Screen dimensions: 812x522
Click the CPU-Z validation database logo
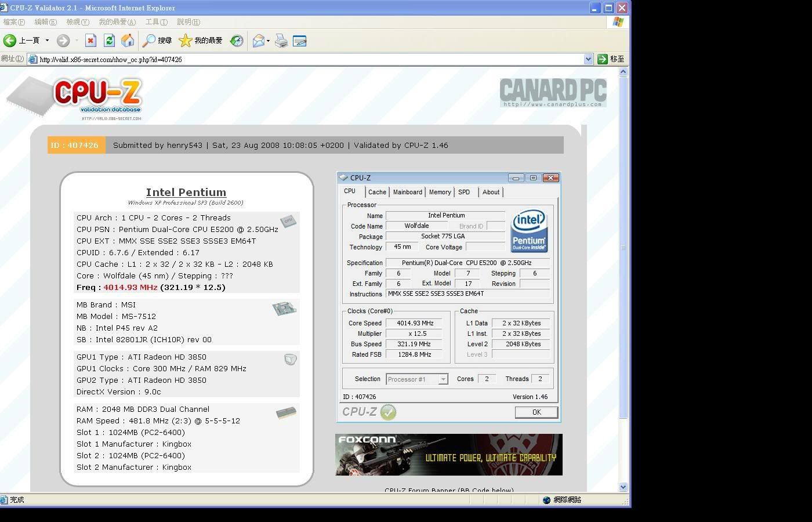click(75, 97)
